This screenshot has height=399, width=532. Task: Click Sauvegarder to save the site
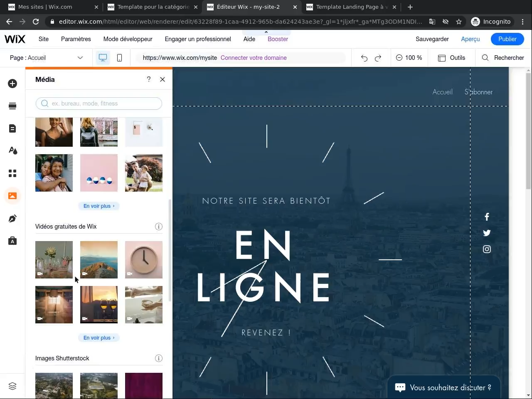tap(432, 39)
